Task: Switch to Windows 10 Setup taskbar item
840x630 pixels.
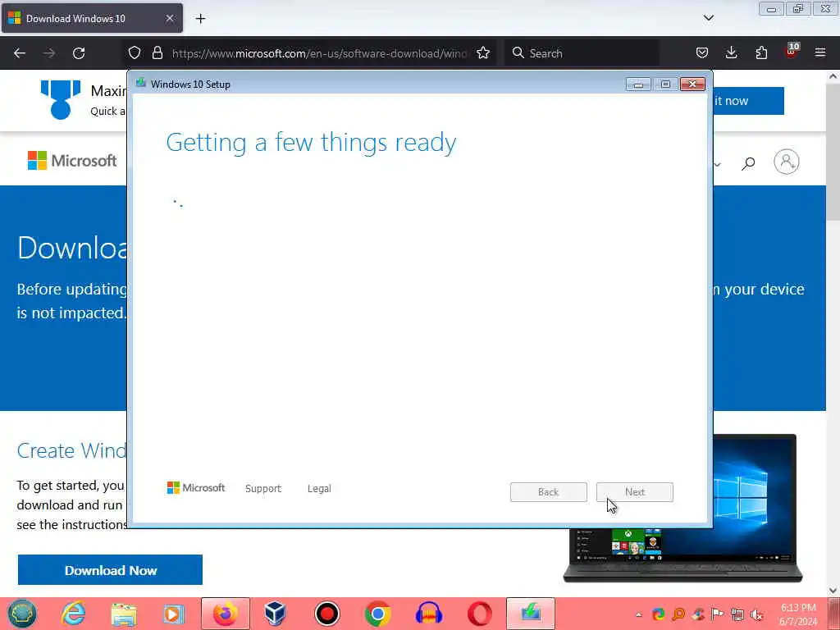Action: pyautogui.click(x=531, y=614)
